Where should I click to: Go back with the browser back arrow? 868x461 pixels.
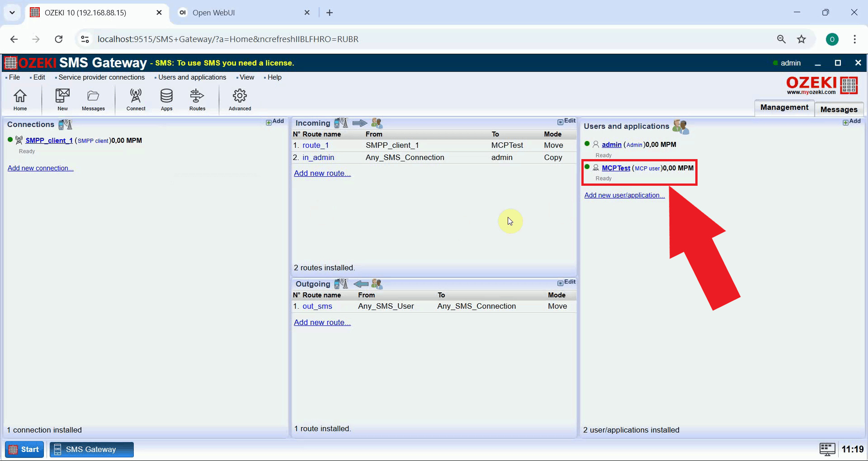coord(14,39)
